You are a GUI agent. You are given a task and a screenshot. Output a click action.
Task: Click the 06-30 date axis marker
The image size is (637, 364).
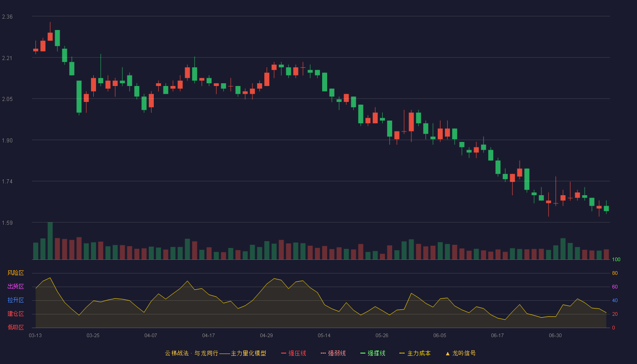555,335
